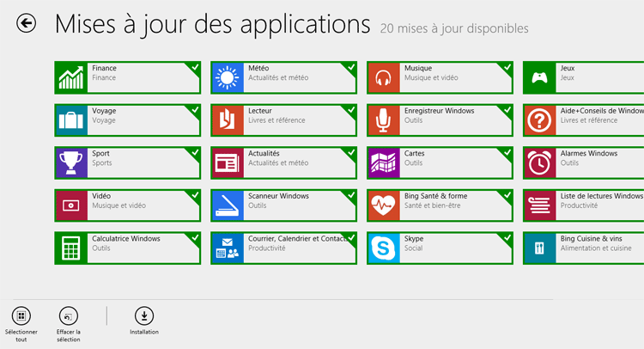Click the Bing Santé & forme heart icon
644x349 pixels.
(384, 205)
